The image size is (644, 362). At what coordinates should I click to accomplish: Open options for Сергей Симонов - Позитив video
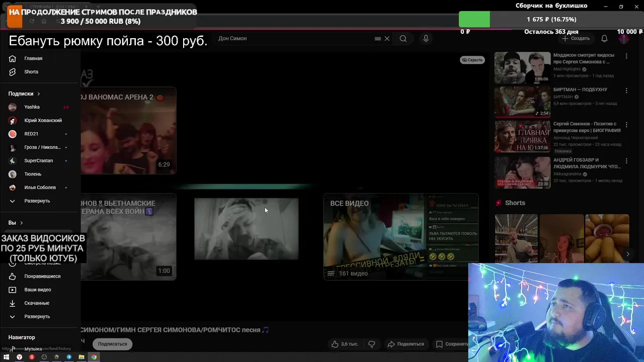pyautogui.click(x=626, y=125)
